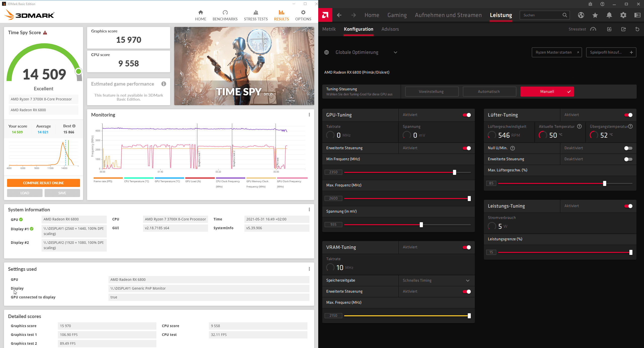
Task: Click COMPARE RESULT ONLINE button
Action: tap(43, 183)
